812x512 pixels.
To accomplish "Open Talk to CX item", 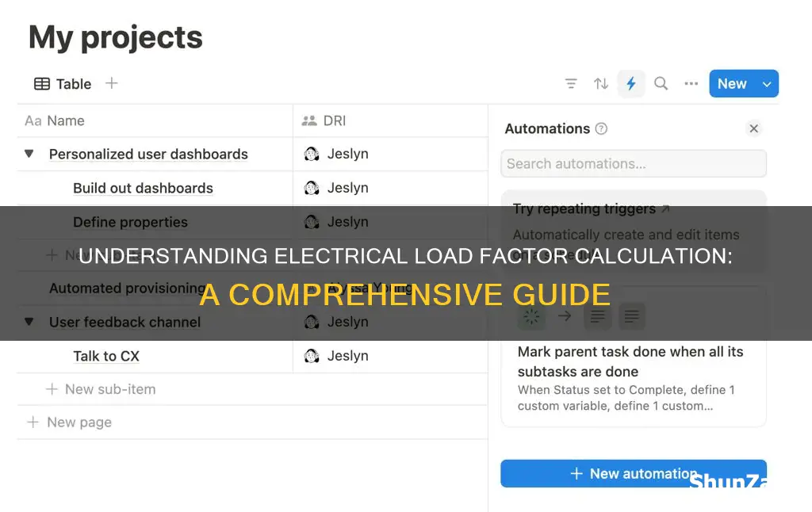I will [106, 356].
